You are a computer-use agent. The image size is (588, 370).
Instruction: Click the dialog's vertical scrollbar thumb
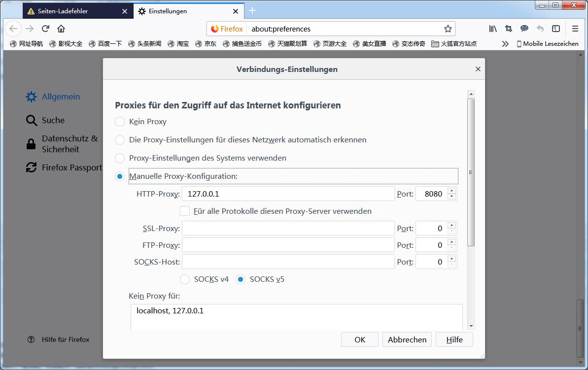(x=471, y=172)
